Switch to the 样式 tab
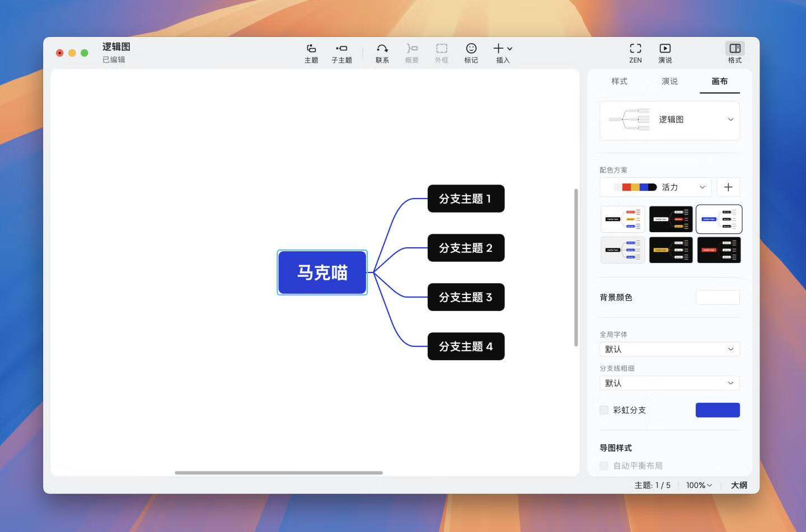Viewport: 806px width, 532px height. 619,81
